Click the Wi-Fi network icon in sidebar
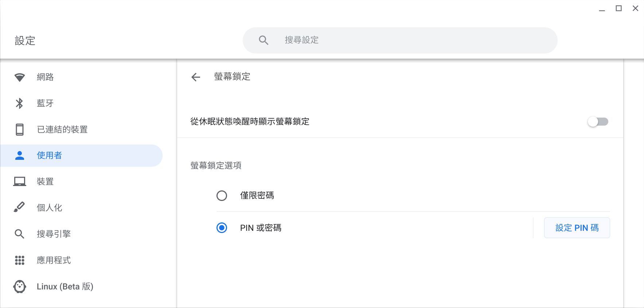This screenshot has width=644, height=308. (20, 77)
